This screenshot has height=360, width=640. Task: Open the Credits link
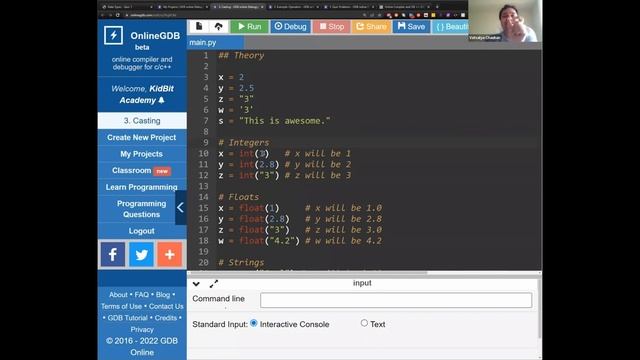click(x=166, y=318)
